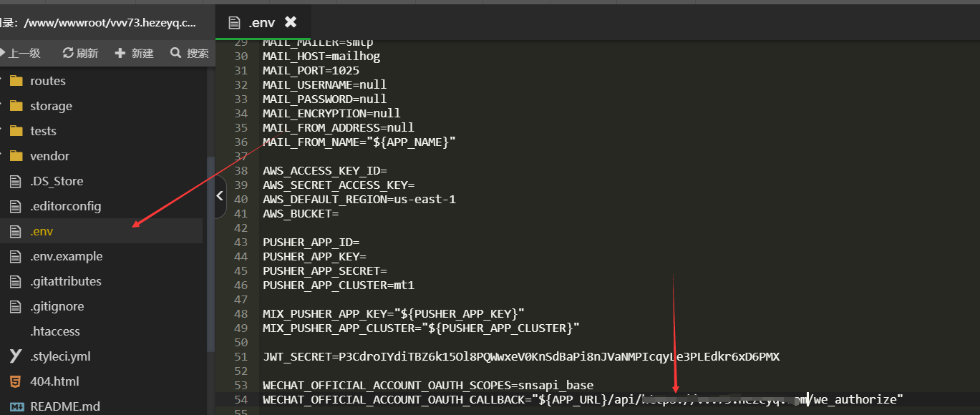The width and height of the screenshot is (980, 415).
Task: Click 上一级 to go up one level
Action: [21, 53]
